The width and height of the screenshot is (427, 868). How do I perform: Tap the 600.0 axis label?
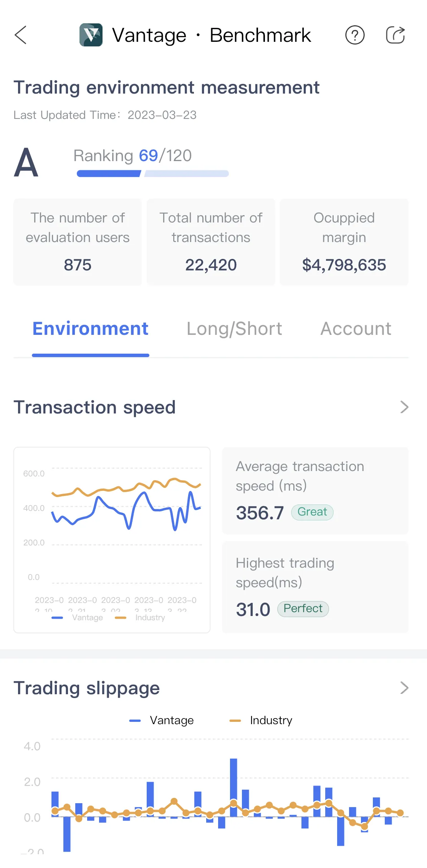tap(34, 474)
